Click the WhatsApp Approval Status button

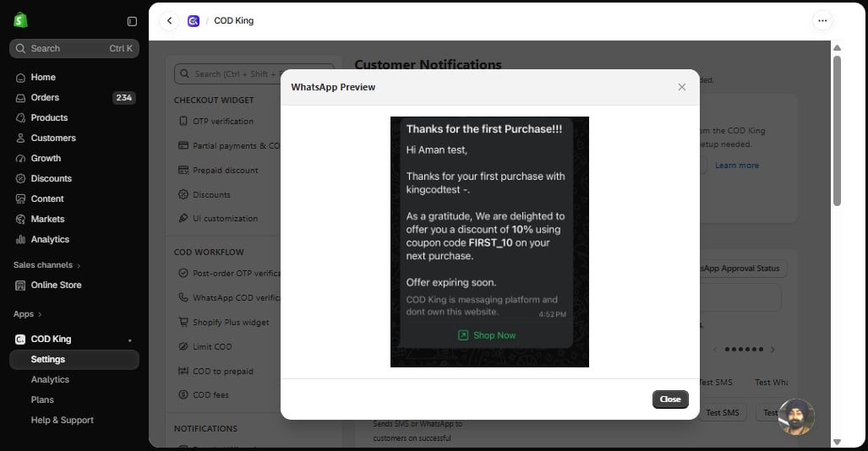click(x=743, y=269)
